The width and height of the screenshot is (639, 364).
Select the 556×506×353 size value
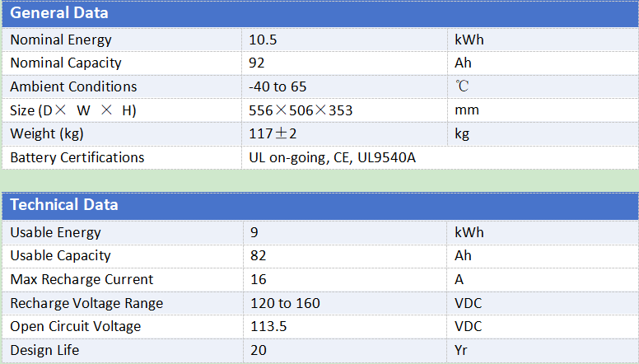(x=301, y=110)
